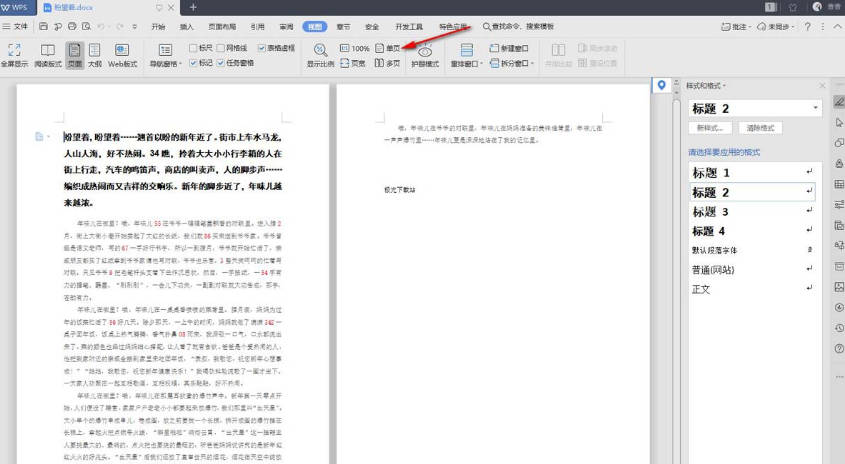Viewport: 845px width, 464px height.
Task: Fit to page width (页宽)
Action: pos(353,63)
